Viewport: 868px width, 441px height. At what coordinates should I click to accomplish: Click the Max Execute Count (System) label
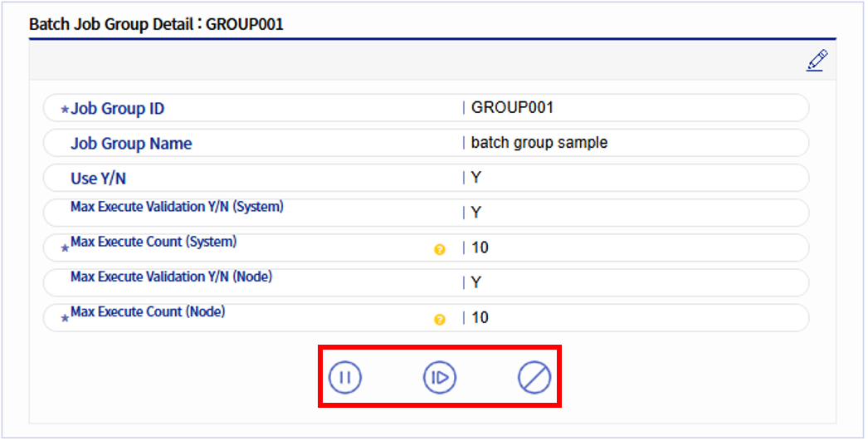coord(154,242)
